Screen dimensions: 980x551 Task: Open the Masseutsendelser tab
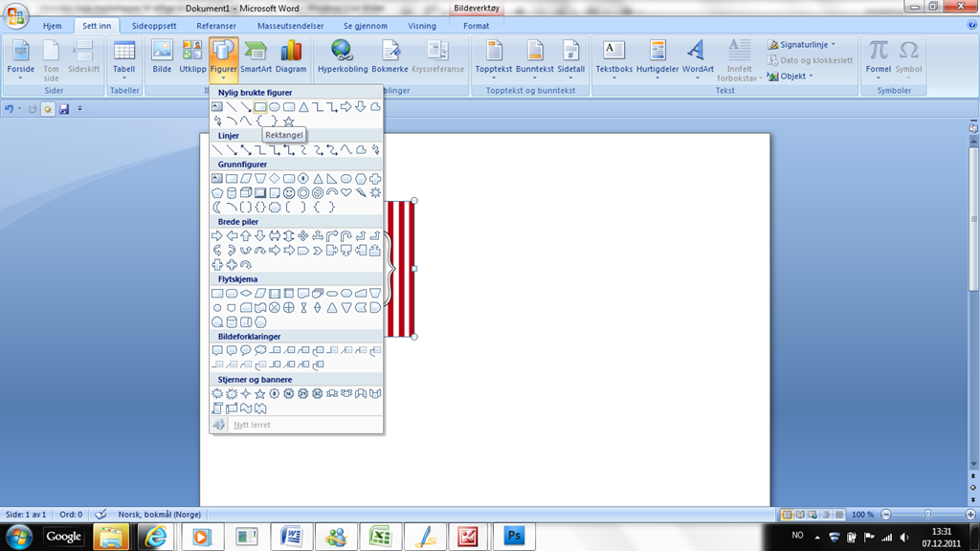pyautogui.click(x=291, y=26)
